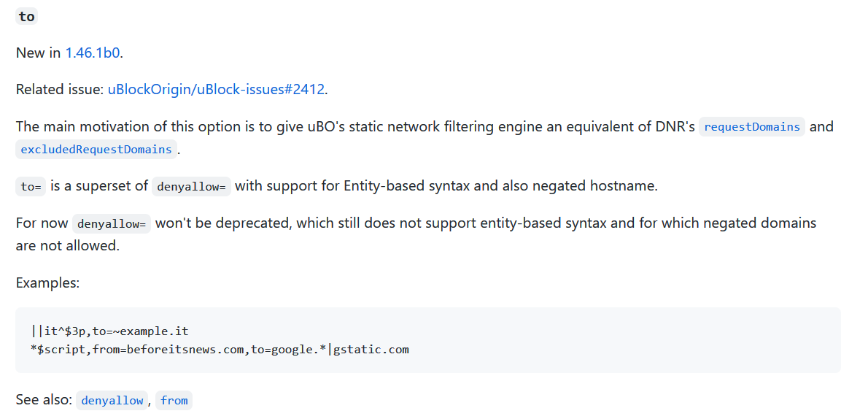The height and width of the screenshot is (419, 868).
Task: Click "denyallow=" in the superset sentence
Action: [193, 187]
